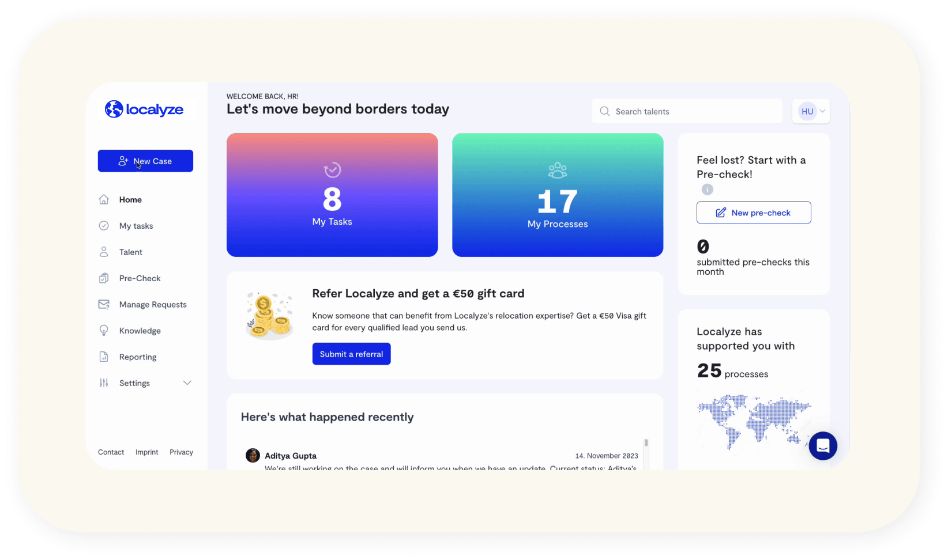This screenshot has width=948, height=560.
Task: Click the My tasks checkmark icon
Action: [104, 226]
